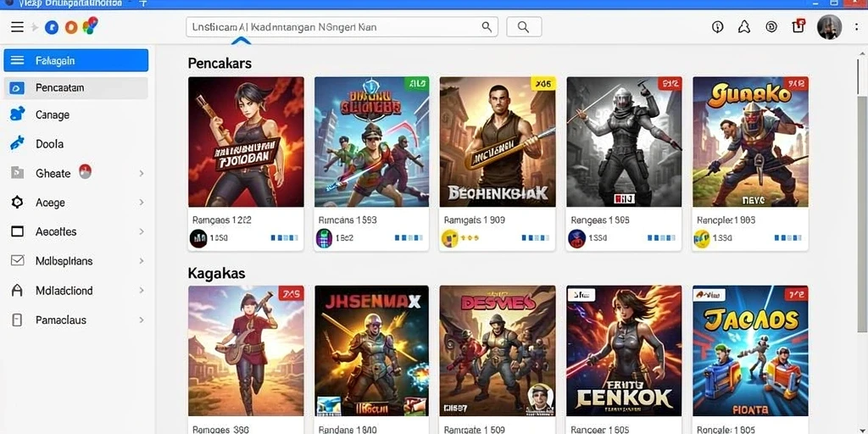Click the Doola tool icon
This screenshot has height=434, width=868.
(17, 143)
